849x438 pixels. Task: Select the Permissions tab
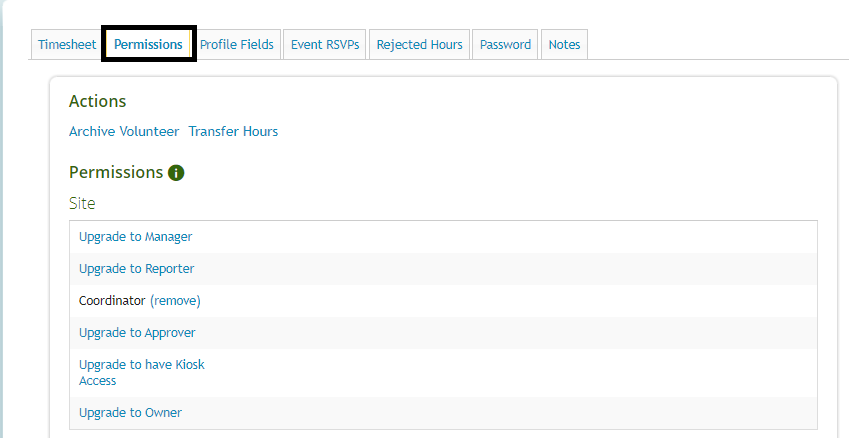pyautogui.click(x=148, y=45)
